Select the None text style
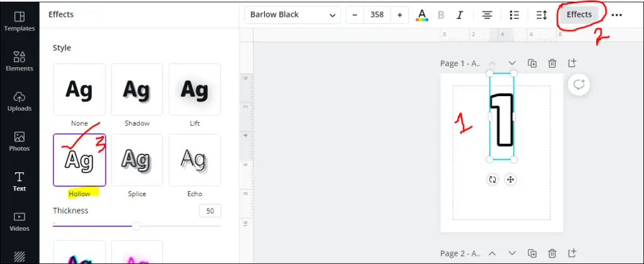The height and width of the screenshot is (264, 644). [x=79, y=89]
